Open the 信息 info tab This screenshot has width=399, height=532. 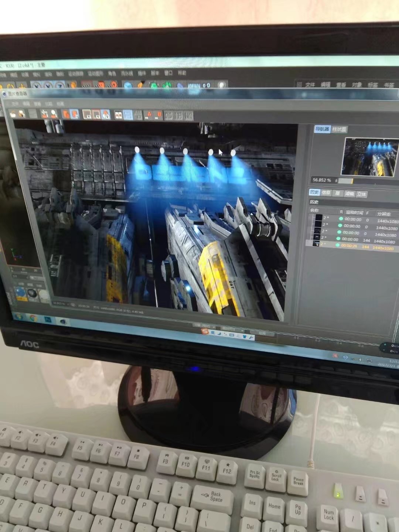(326, 192)
